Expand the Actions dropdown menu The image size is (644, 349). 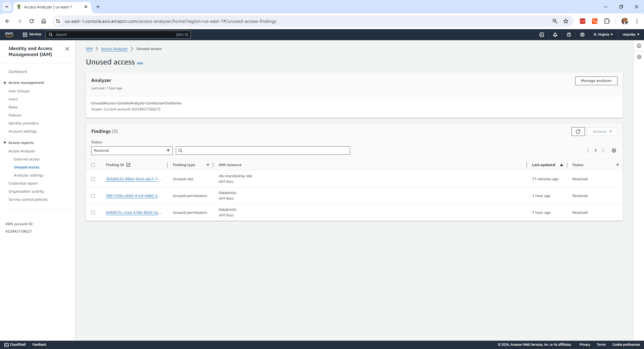point(602,132)
